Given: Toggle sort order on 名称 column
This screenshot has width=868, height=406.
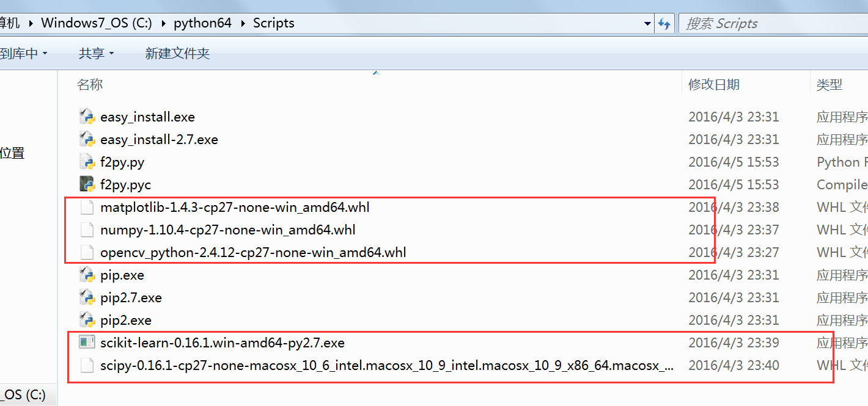Looking at the screenshot, I should point(89,84).
